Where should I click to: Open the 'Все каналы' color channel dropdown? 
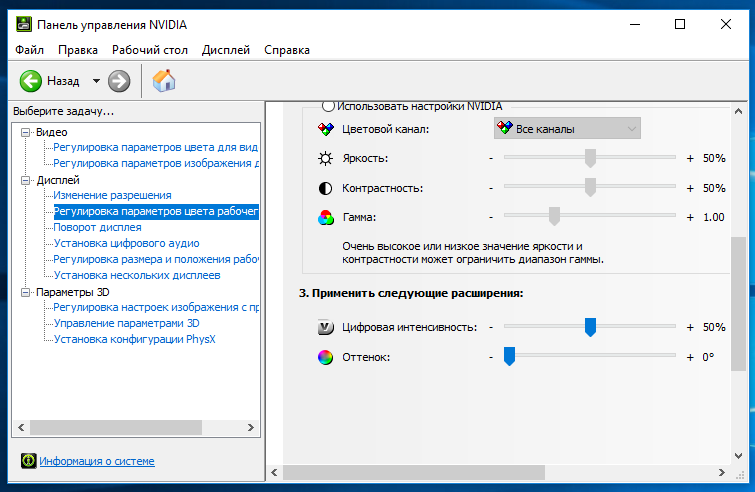click(x=567, y=129)
